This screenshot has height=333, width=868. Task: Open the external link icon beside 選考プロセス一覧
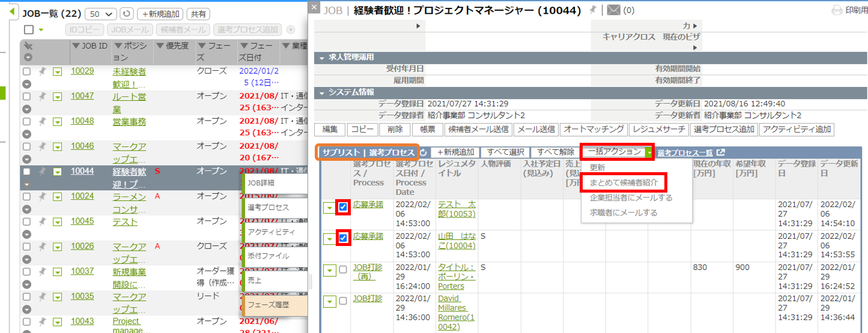(721, 152)
